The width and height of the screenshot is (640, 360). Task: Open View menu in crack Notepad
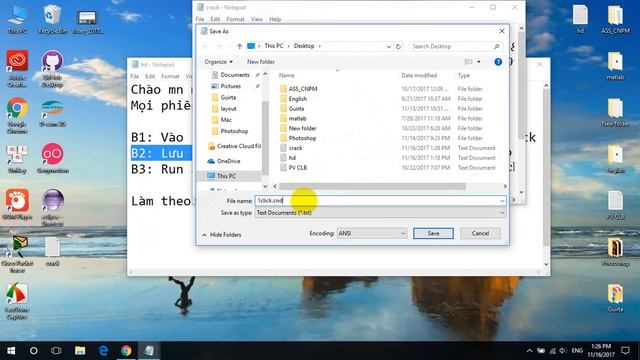click(257, 19)
